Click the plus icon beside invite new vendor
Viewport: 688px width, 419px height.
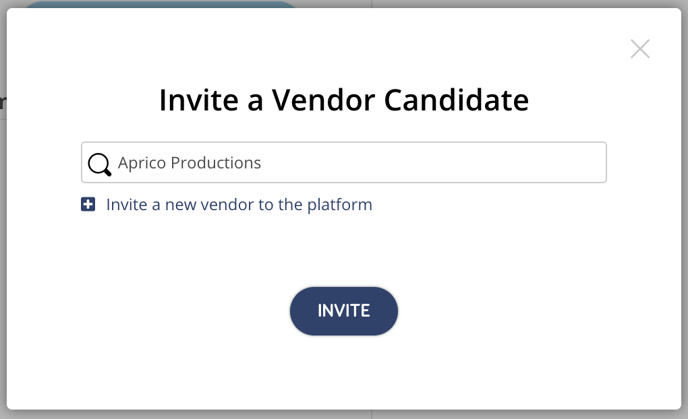pyautogui.click(x=88, y=204)
